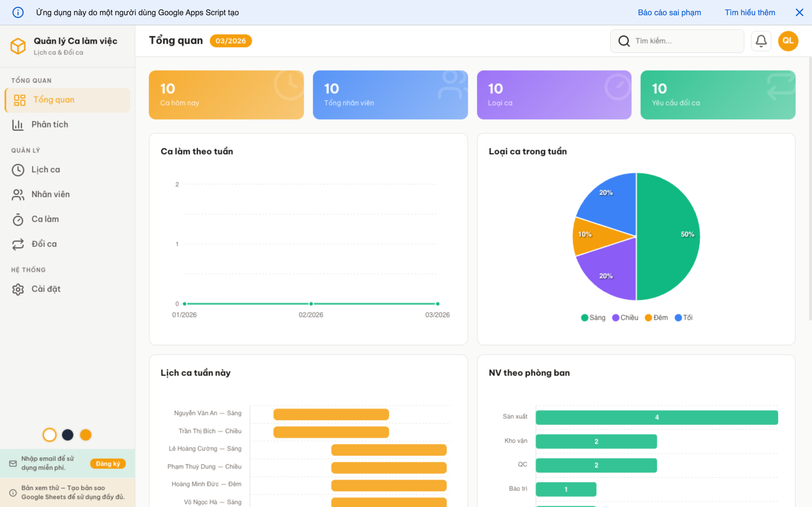This screenshot has width=812, height=507.
Task: Select the white light theme swatch
Action: [x=50, y=435]
